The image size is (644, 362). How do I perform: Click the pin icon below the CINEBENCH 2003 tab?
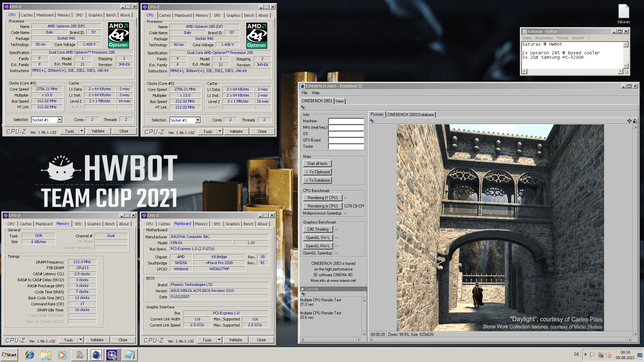[x=303, y=108]
